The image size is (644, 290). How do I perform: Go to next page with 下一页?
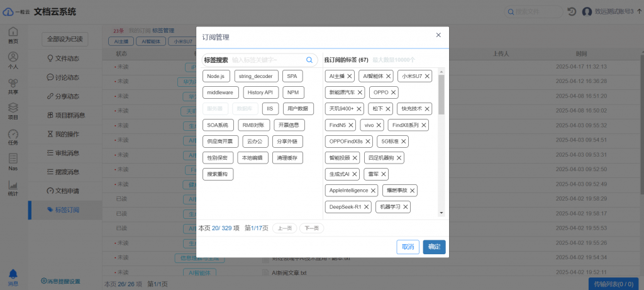point(311,228)
